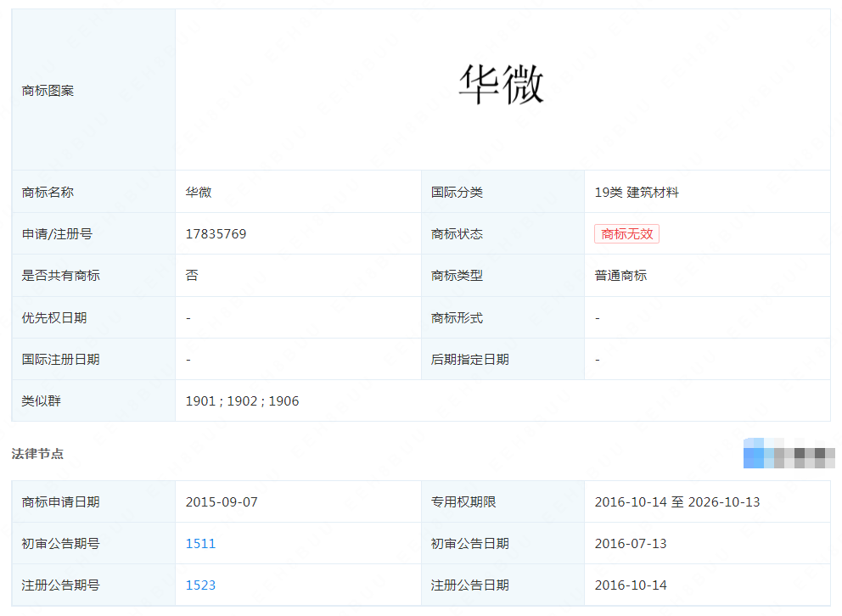
Task: Click the 申请/注册号 label
Action: [x=57, y=234]
